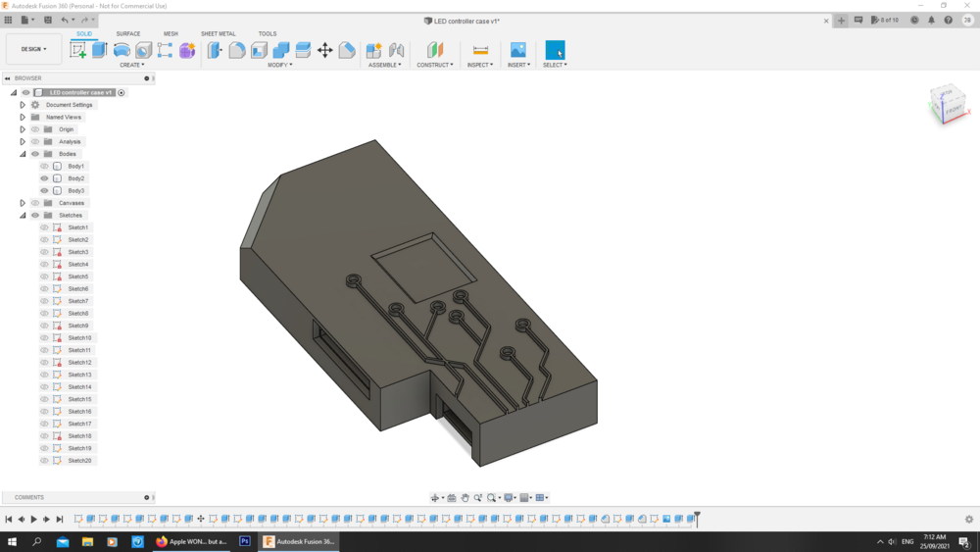Show Body1 using its eye icon
This screenshot has height=552, width=980.
(44, 167)
